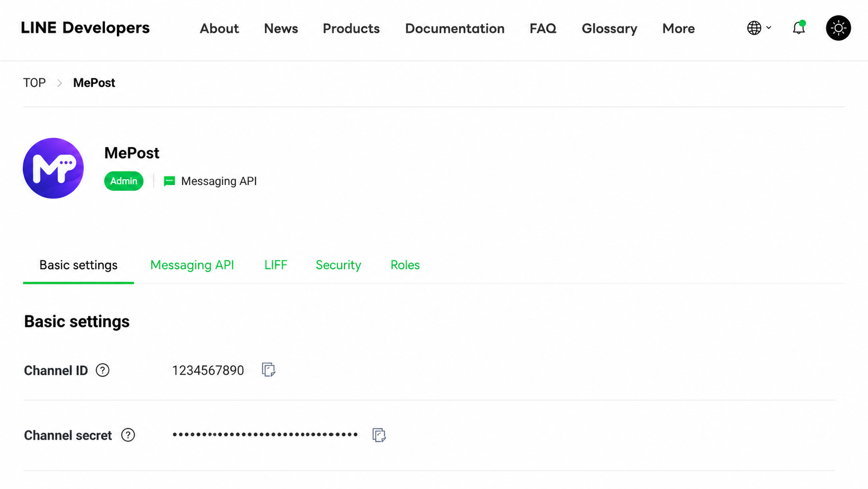Open the FAQ page
The height and width of the screenshot is (489, 868).
tap(543, 29)
